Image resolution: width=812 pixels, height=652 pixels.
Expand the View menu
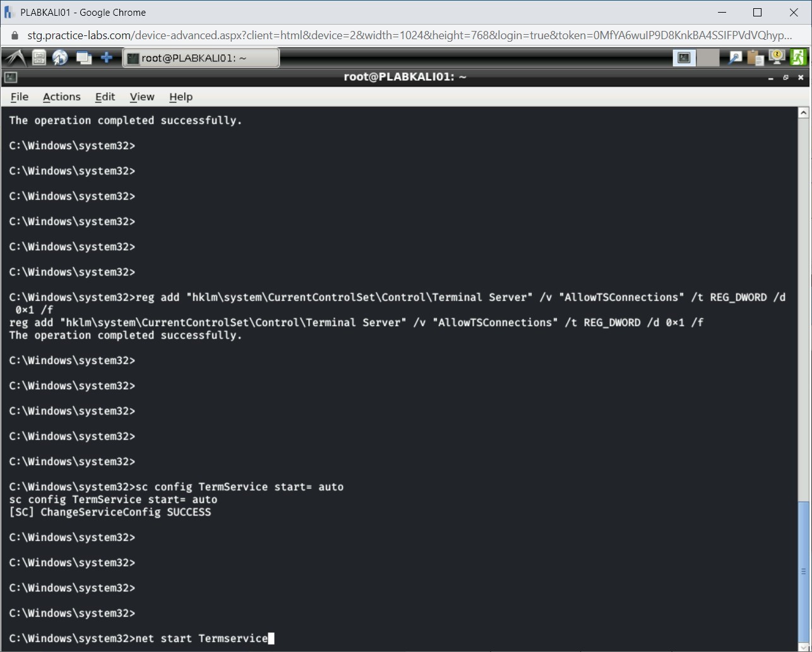[142, 97]
